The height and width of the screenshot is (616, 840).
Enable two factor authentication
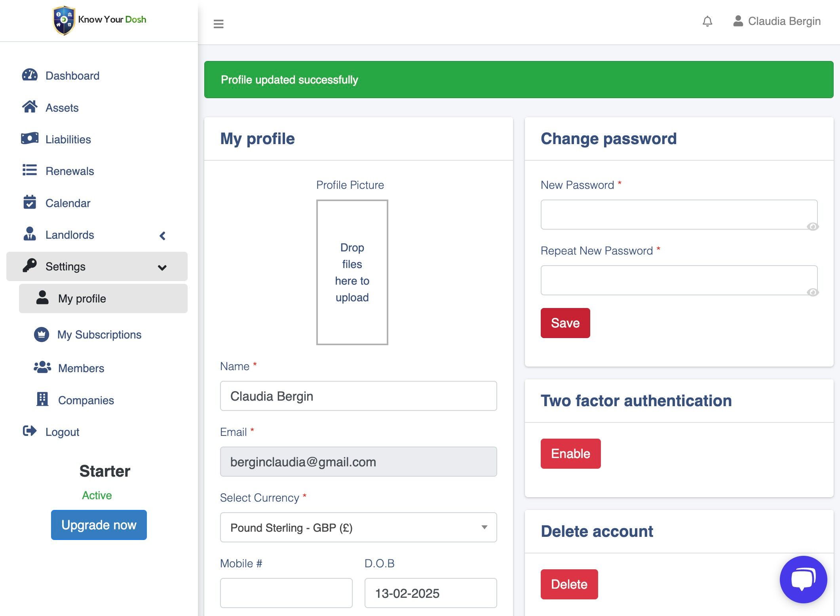[570, 454]
